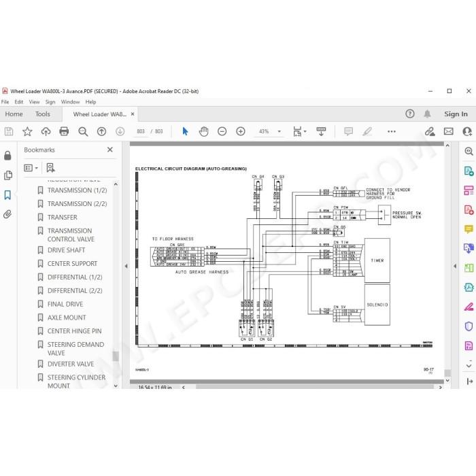Open the DRIVE SHAFT bookmark
The width and height of the screenshot is (476, 476).
coord(66,250)
